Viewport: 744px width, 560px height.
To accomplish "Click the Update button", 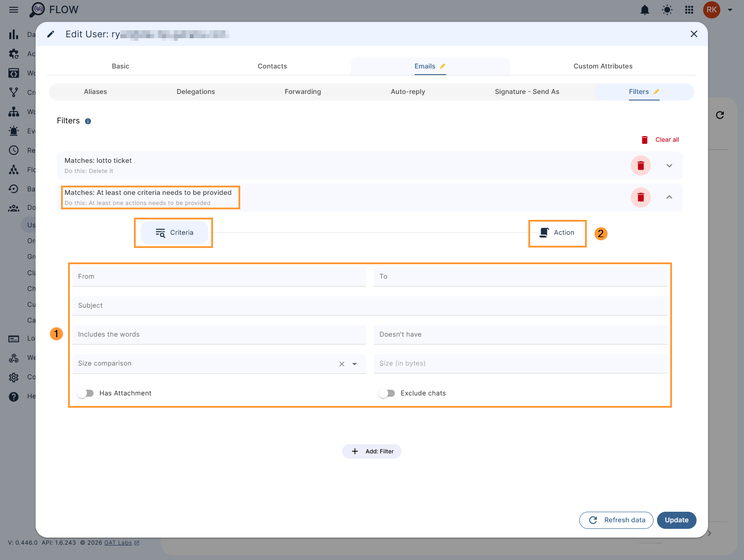I will coord(676,520).
